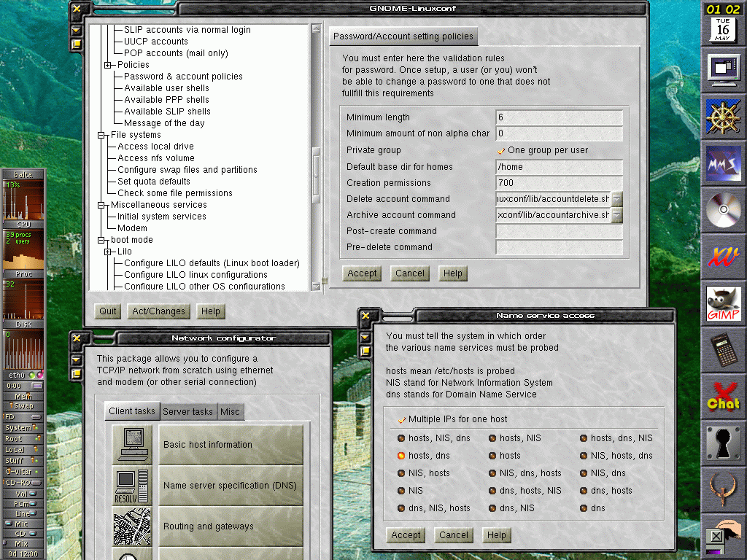Switch to the Misc tab
The width and height of the screenshot is (747, 560).
point(230,412)
